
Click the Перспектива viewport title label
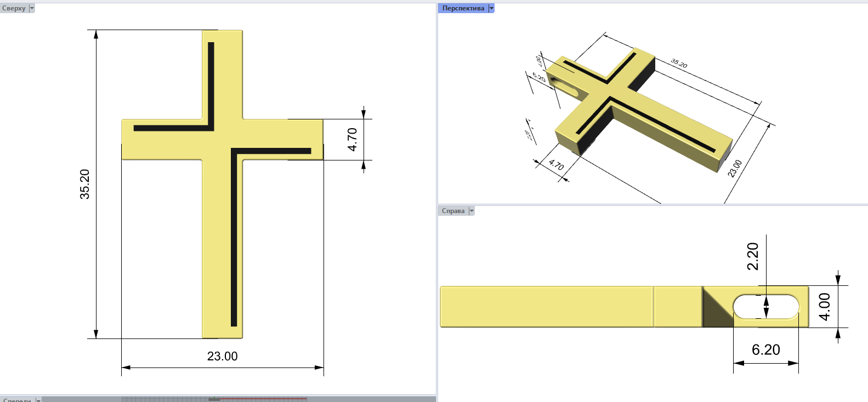coord(463,8)
